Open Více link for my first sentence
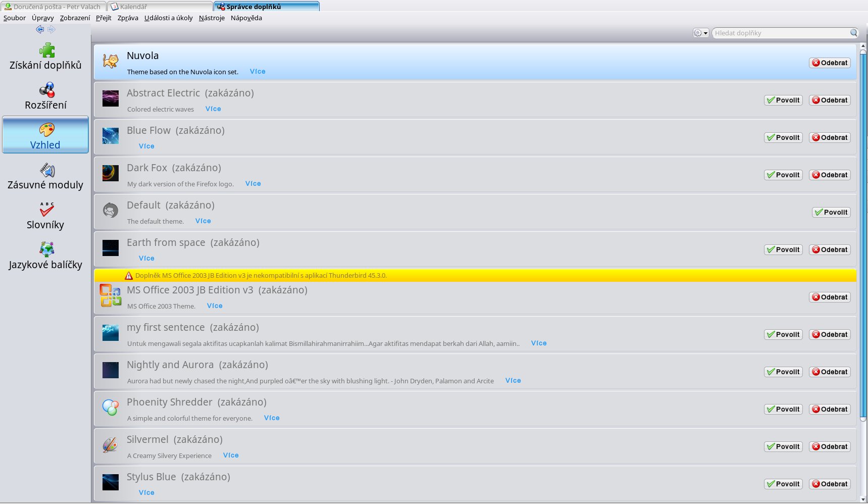This screenshot has height=504, width=868. (x=539, y=343)
